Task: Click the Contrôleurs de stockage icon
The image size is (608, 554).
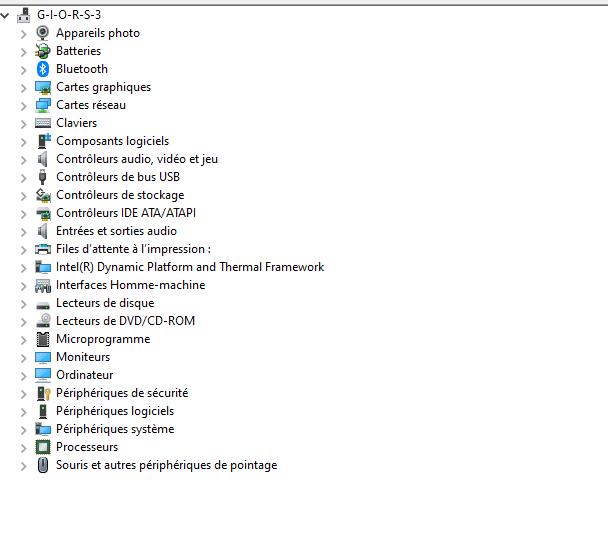Action: click(43, 195)
